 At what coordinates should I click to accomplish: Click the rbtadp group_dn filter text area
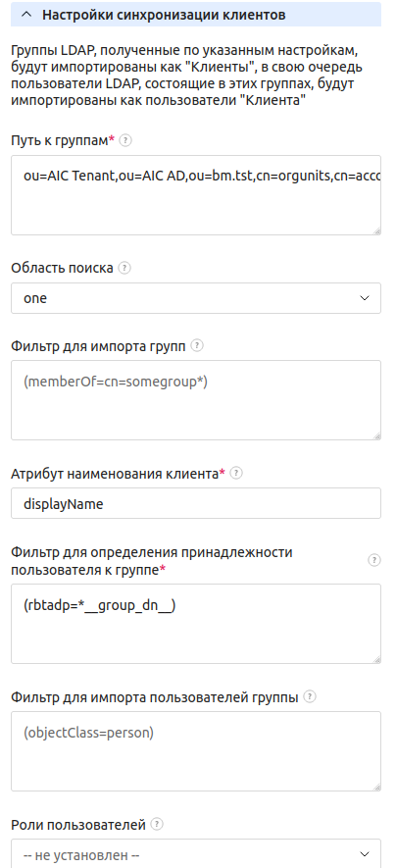coord(196,624)
